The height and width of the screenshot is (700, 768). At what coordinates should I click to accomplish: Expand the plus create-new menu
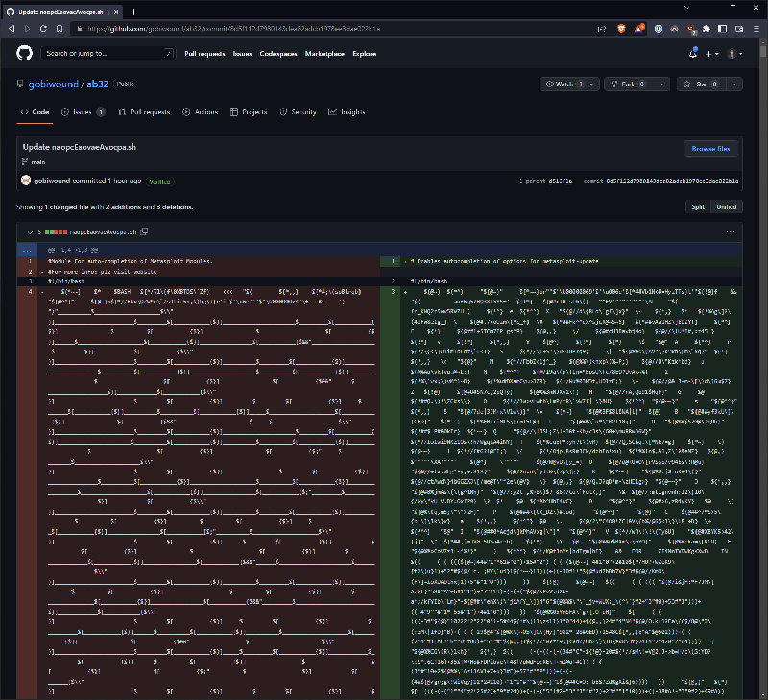[x=711, y=54]
